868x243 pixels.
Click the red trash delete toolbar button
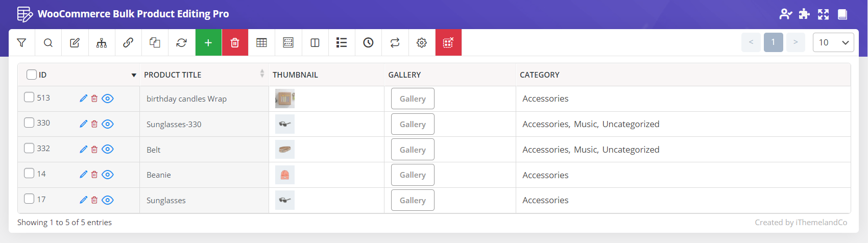click(235, 43)
